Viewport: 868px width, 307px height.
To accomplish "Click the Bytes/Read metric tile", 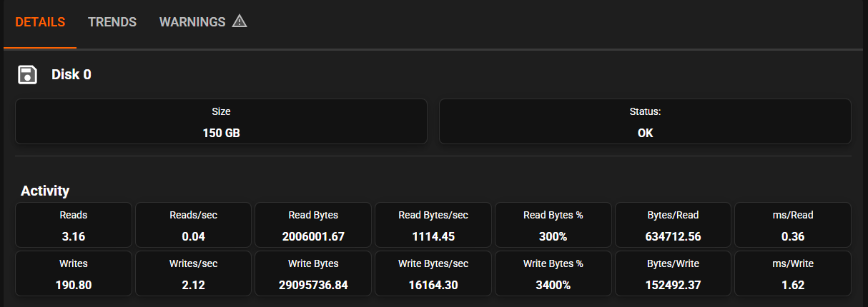I will click(x=673, y=225).
